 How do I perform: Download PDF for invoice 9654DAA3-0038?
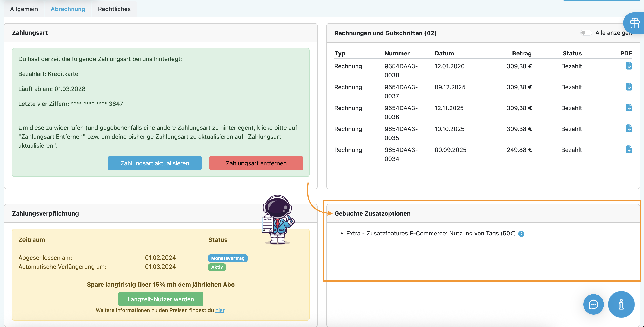coord(629,66)
